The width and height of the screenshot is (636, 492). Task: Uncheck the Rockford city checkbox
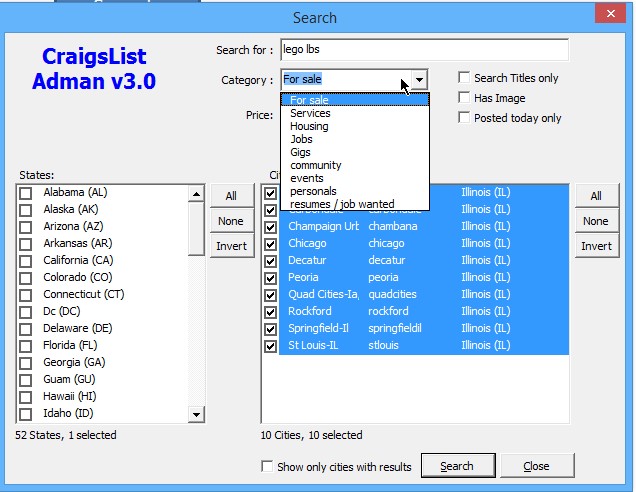(x=271, y=312)
